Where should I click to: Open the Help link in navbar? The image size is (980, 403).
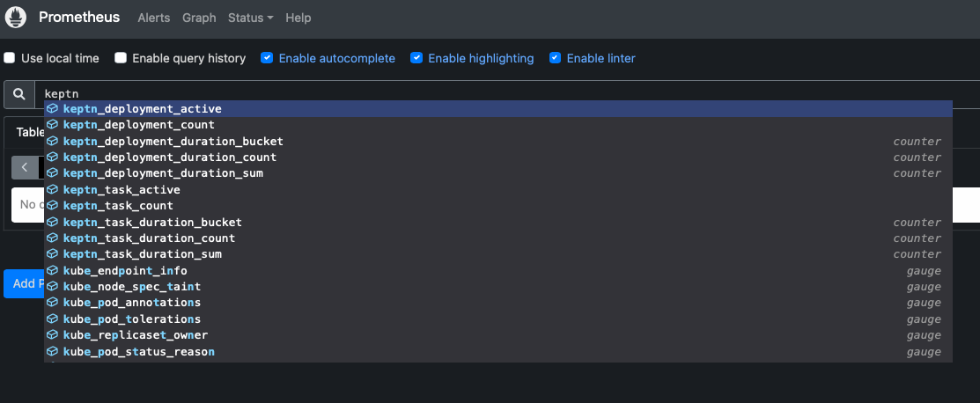tap(298, 18)
